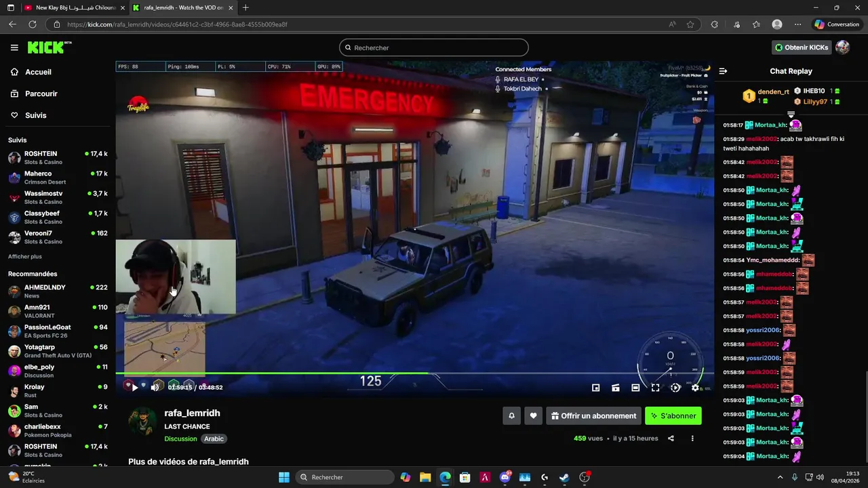Open the user profile avatar menu
The width and height of the screenshot is (868, 488).
(843, 47)
